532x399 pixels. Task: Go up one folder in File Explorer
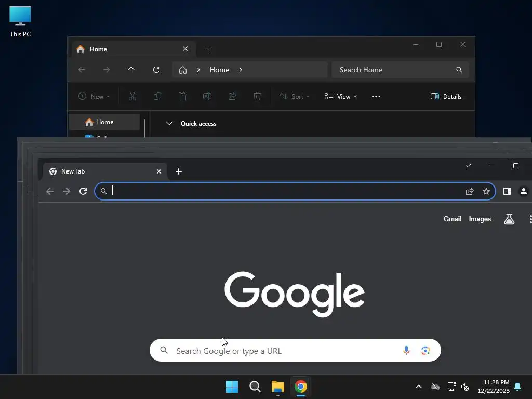point(131,70)
